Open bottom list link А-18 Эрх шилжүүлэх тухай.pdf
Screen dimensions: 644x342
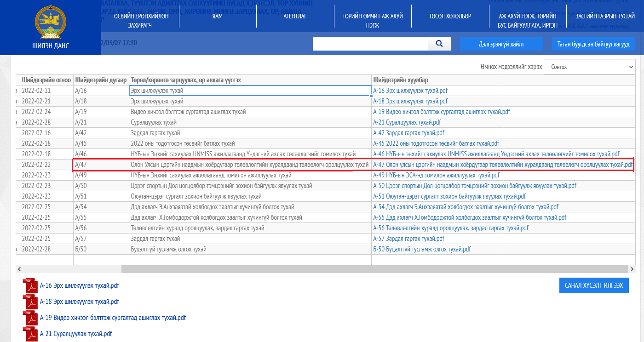tap(80, 302)
